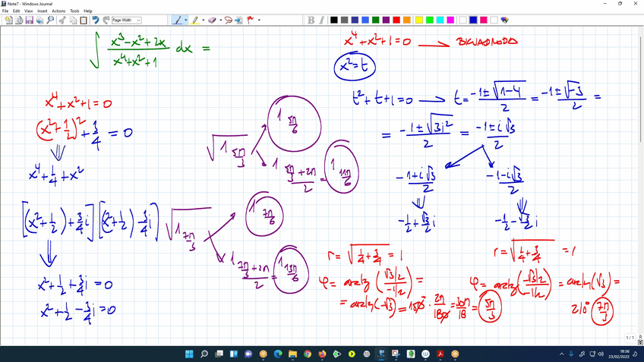Open the Windows Start menu

[x=189, y=354]
